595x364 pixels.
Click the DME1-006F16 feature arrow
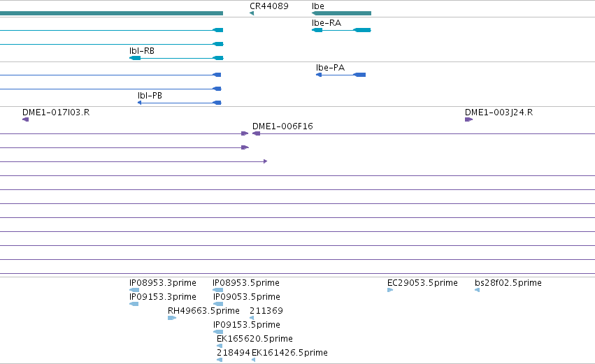256,133
